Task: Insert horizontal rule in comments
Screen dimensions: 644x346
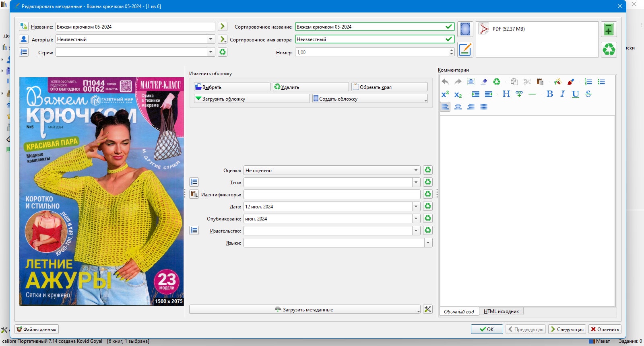Action: (x=532, y=94)
